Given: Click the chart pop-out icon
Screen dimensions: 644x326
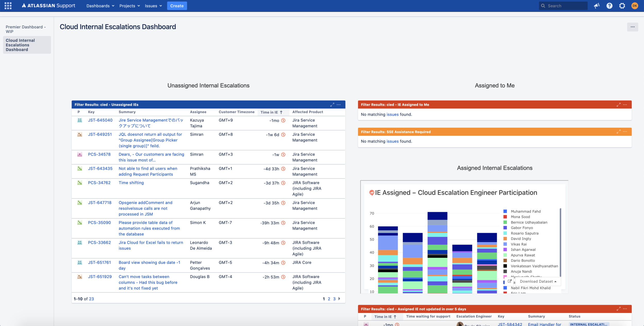Looking at the screenshot, I should [510, 281].
